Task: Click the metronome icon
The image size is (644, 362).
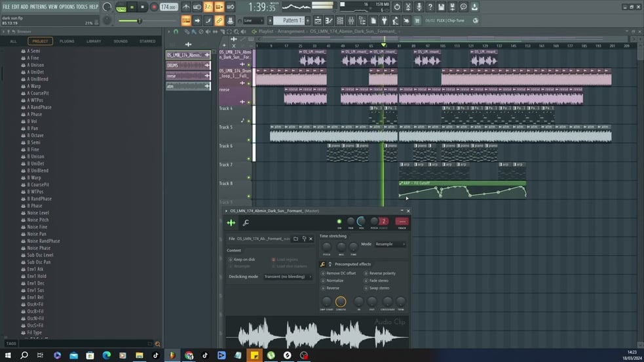Action: coord(186,7)
